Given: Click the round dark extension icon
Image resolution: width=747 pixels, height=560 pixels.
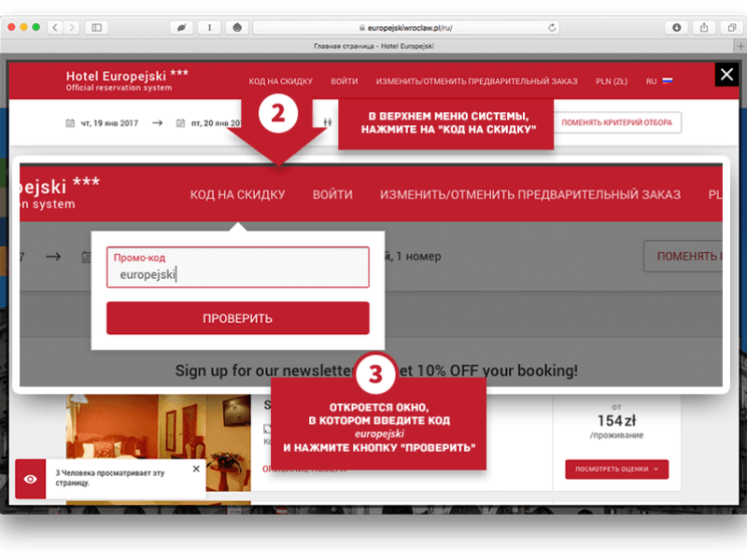Looking at the screenshot, I should [x=237, y=28].
